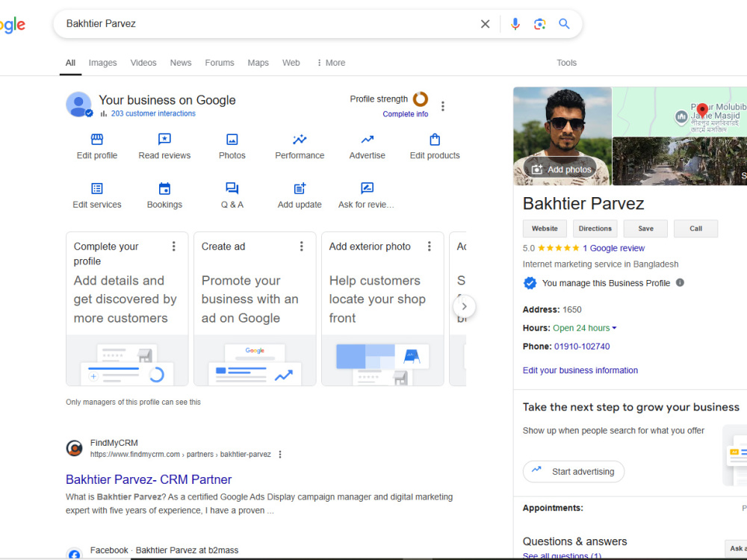Open search Tools

(566, 63)
